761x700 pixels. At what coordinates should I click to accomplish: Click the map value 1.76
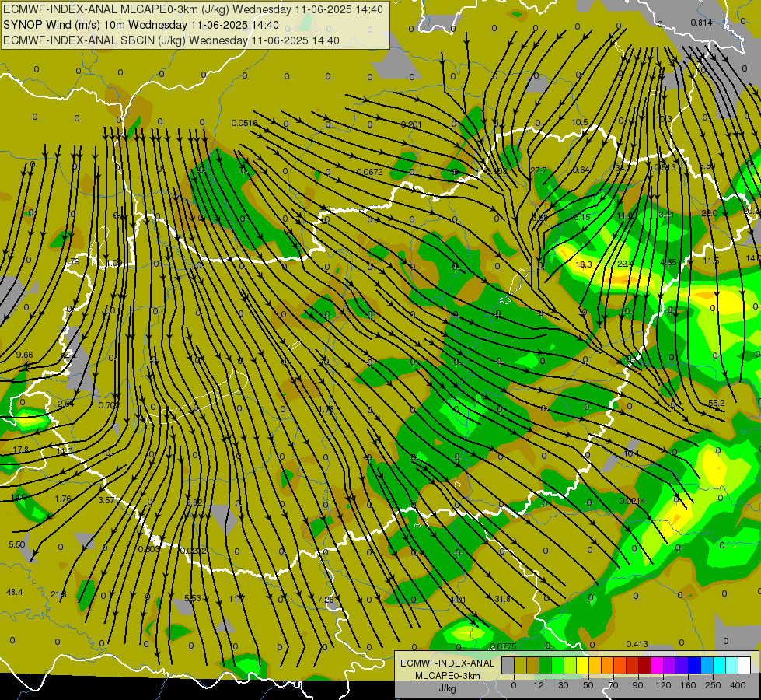point(63,499)
